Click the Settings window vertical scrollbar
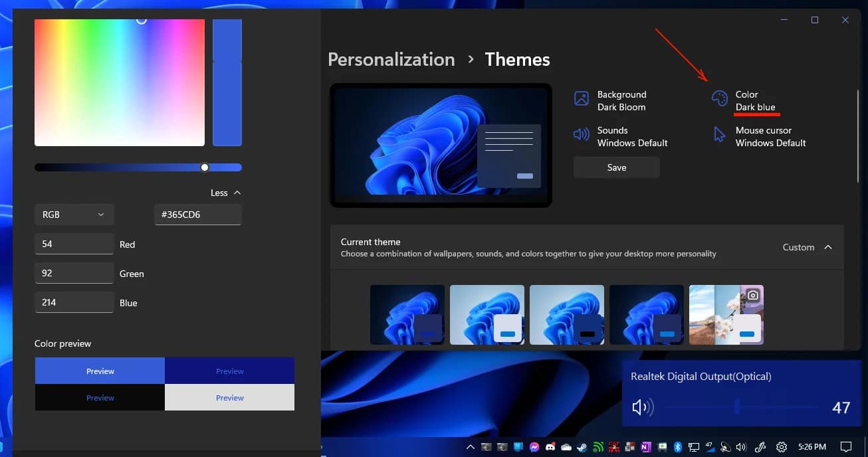 pos(858,136)
